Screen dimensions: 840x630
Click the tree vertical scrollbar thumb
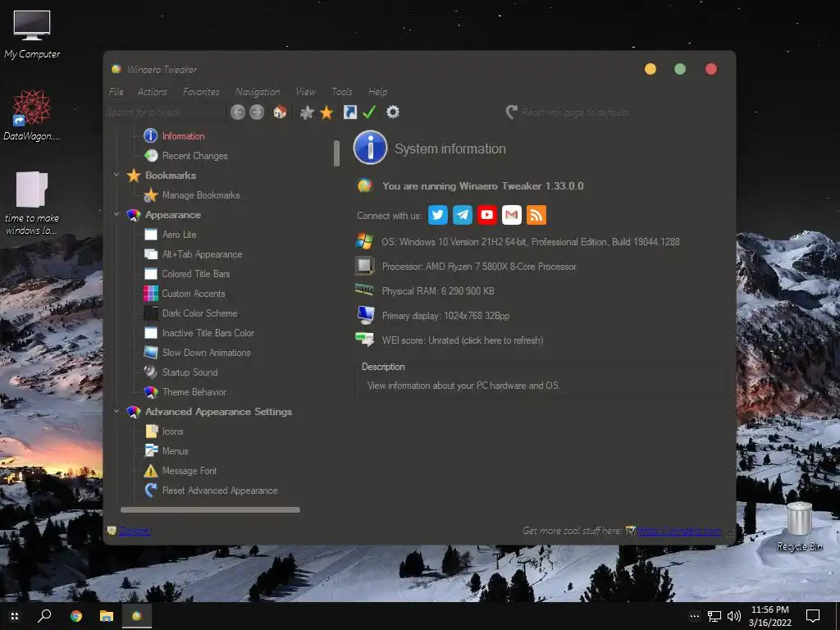tap(336, 153)
